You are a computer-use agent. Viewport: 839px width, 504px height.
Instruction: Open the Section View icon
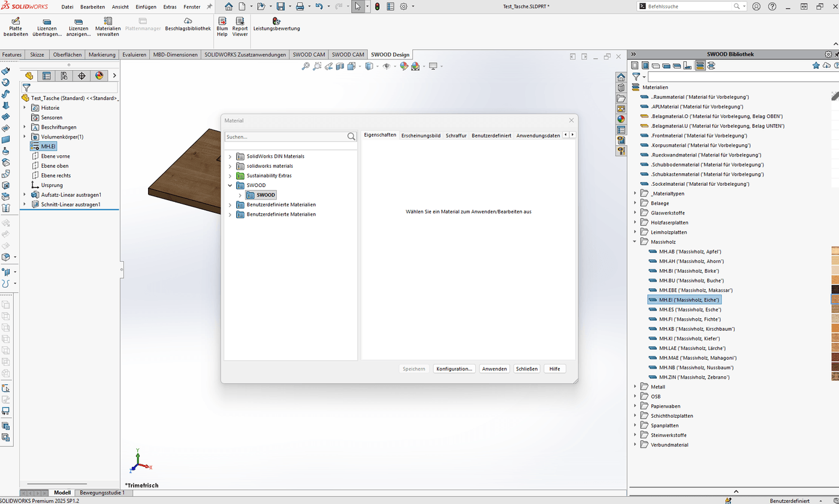[x=339, y=67]
